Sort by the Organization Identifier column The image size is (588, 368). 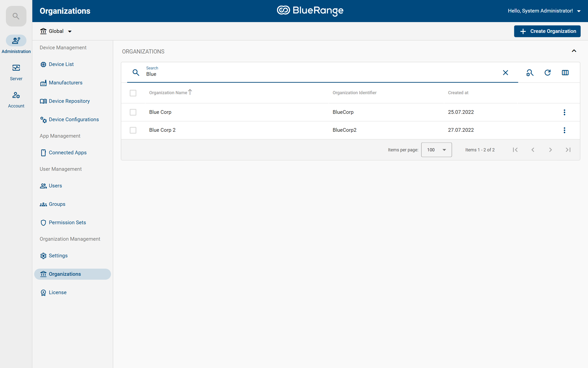[355, 93]
